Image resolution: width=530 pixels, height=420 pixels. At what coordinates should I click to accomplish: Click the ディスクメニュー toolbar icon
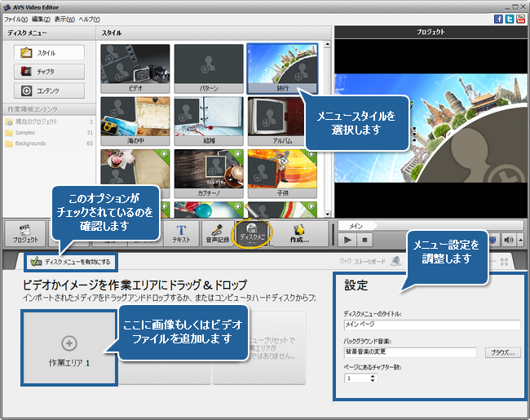point(252,233)
